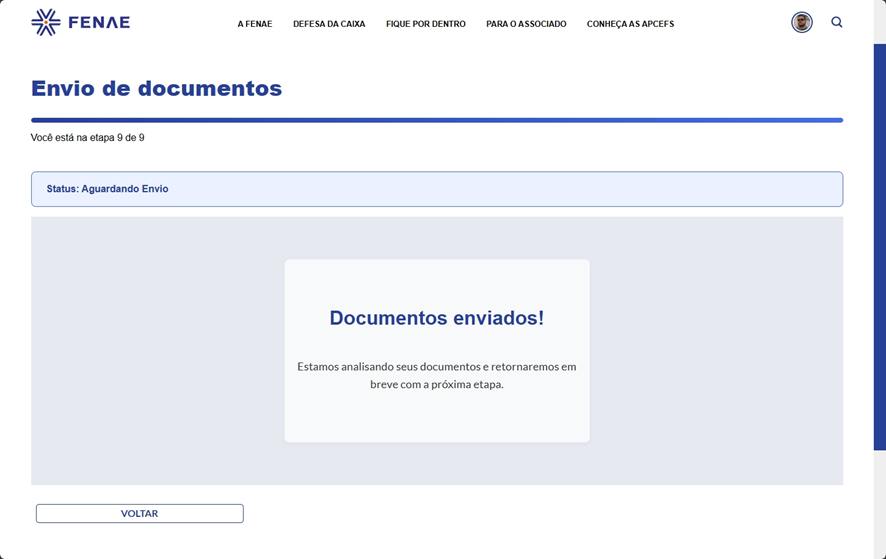Click the vertical scrollbar thumb
This screenshot has width=886, height=559.
click(x=879, y=245)
